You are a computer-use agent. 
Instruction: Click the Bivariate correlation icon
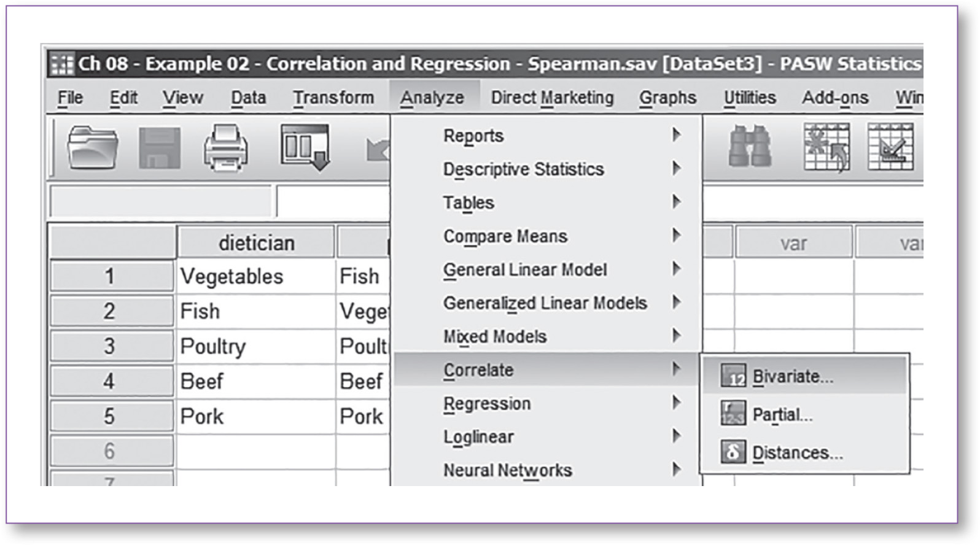(733, 376)
